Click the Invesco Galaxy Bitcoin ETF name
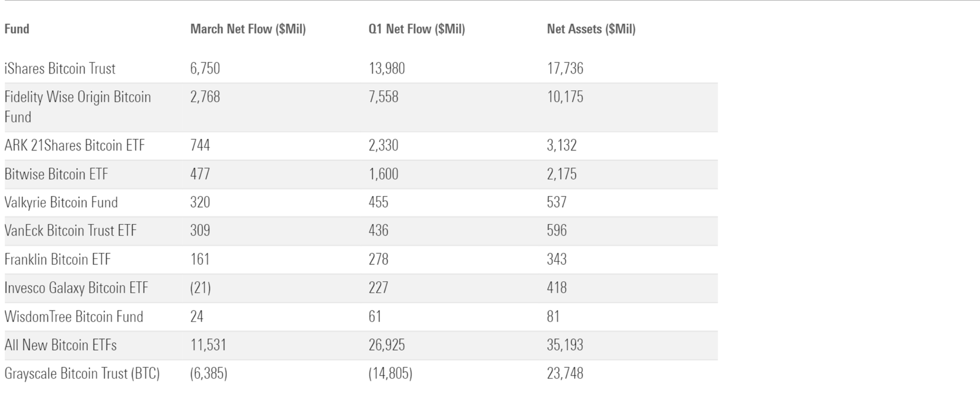This screenshot has width=980, height=407. 76,288
